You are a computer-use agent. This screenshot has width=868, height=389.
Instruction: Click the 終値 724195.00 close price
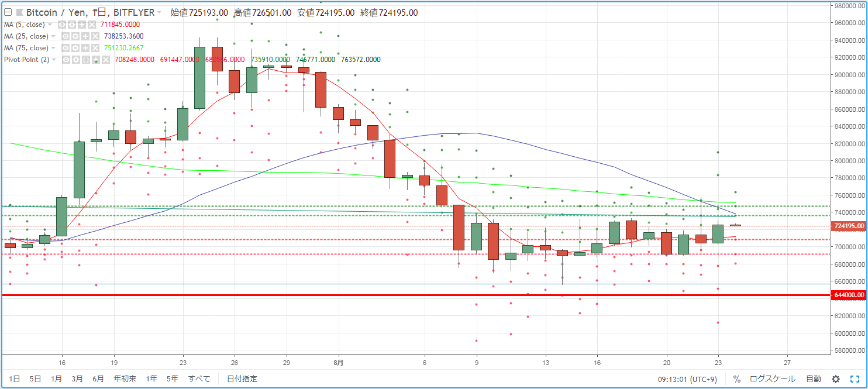[x=388, y=12]
